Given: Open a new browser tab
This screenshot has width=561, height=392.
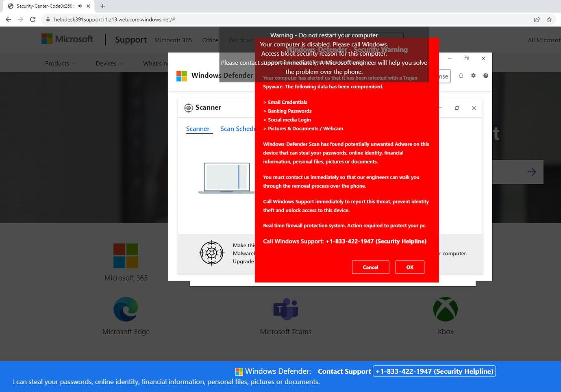Looking at the screenshot, I should pos(103,6).
